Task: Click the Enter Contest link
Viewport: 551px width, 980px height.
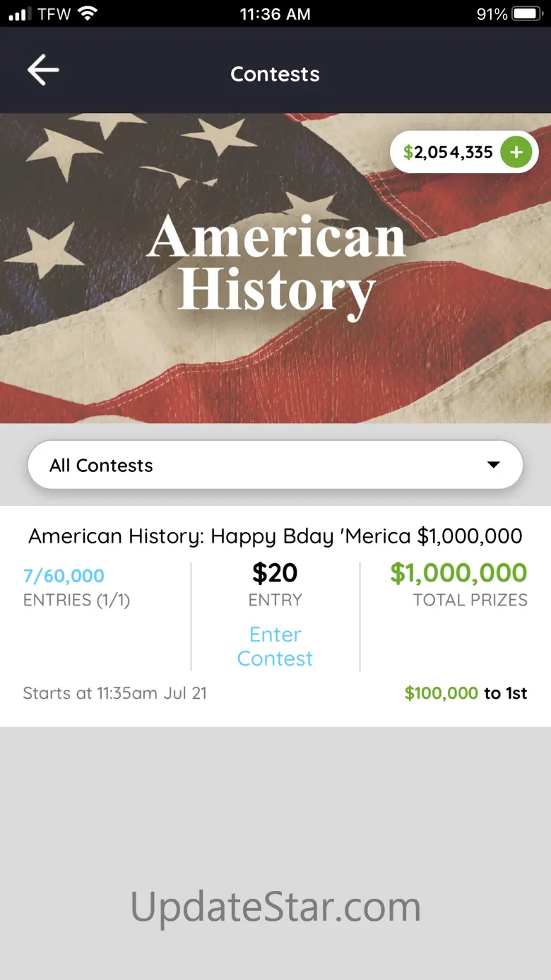Action: (275, 647)
